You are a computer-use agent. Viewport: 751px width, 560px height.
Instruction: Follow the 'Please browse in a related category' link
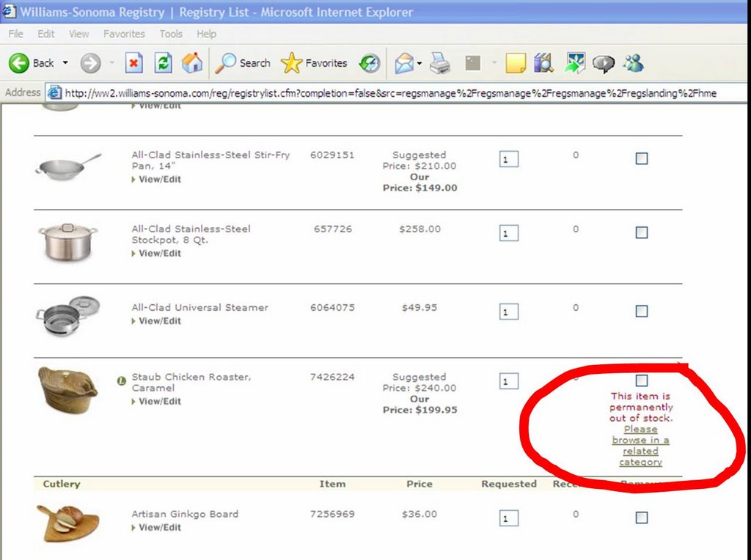point(641,446)
